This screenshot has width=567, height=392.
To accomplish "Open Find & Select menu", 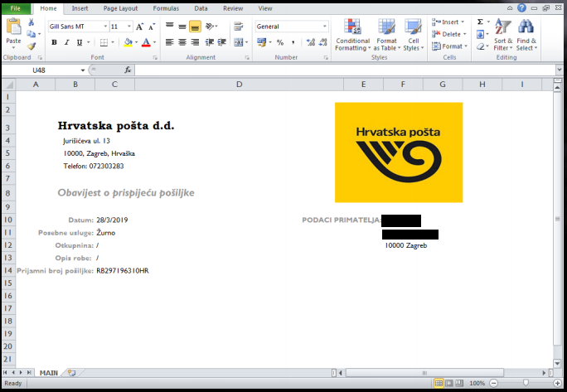I will (526, 35).
